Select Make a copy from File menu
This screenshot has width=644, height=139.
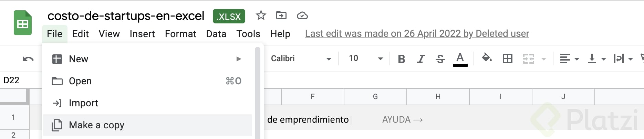point(96,125)
